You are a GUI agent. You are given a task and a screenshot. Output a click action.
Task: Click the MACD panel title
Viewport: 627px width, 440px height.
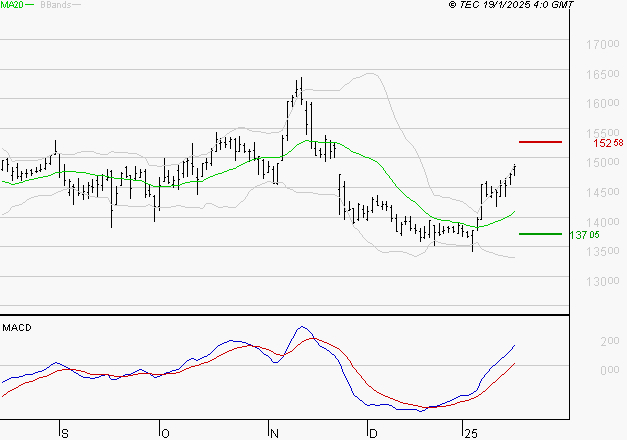point(17,328)
